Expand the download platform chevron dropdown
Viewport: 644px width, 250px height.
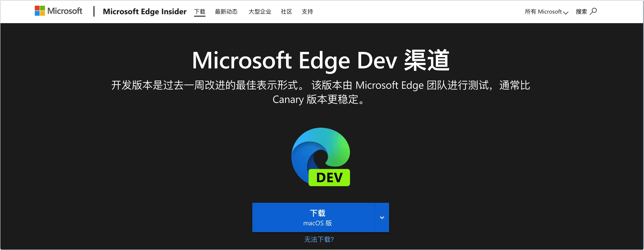point(382,217)
